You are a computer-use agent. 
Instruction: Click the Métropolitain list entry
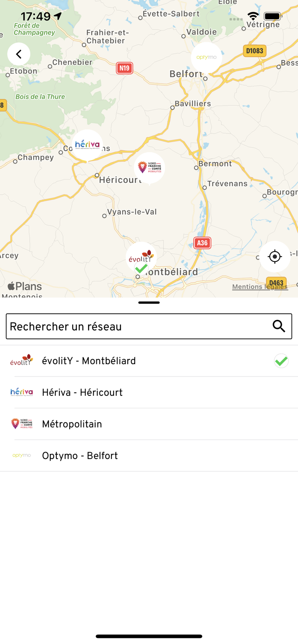[x=72, y=424]
